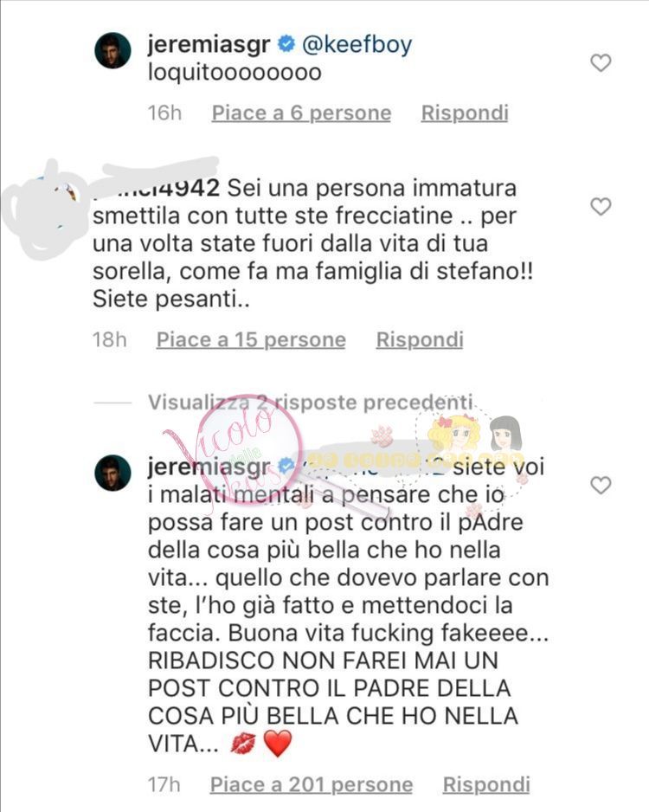Image resolution: width=649 pixels, height=812 pixels.
Task: View 'Piace a 15 persone' likes list
Action: [x=251, y=339]
